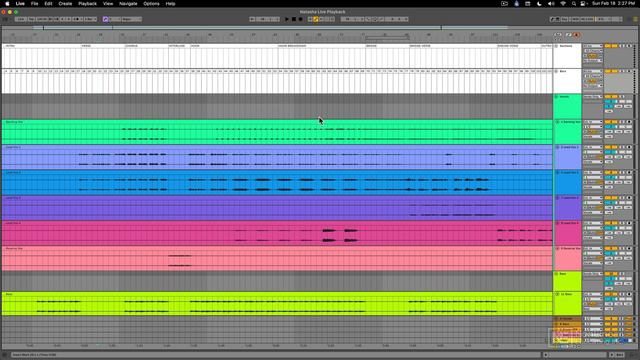Open the Playback menu
The height and width of the screenshot is (360, 640).
87,4
